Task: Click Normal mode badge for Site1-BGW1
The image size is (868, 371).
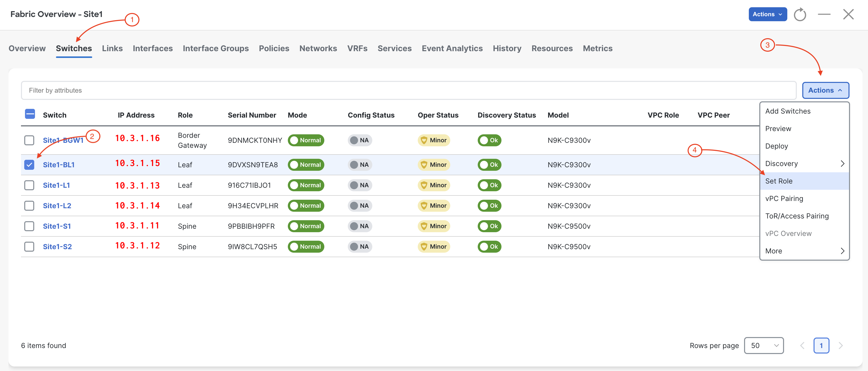Action: pos(306,140)
